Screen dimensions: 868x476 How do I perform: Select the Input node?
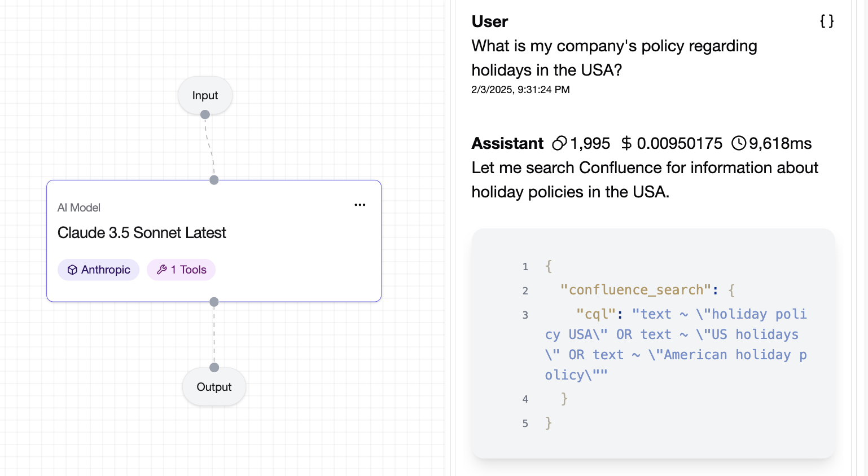(205, 95)
